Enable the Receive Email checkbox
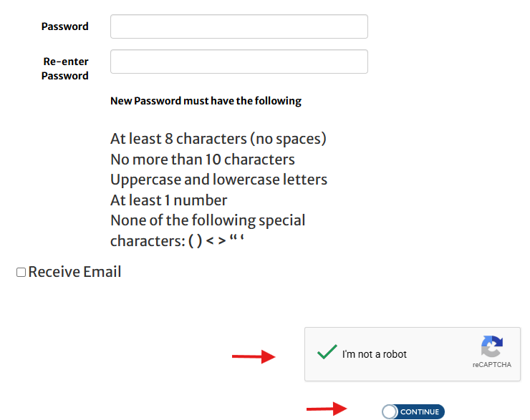The width and height of the screenshot is (530, 420). pos(21,273)
